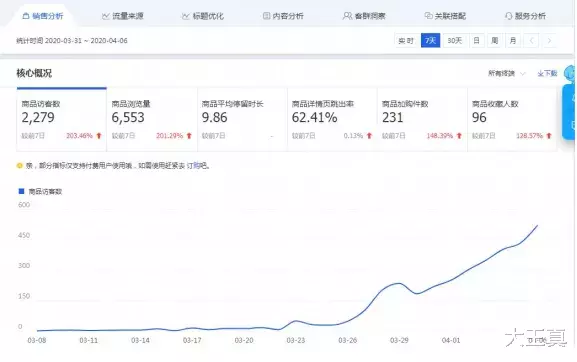The image size is (577, 362).
Task: Click the 450 y-axis label
Action: click(x=24, y=235)
